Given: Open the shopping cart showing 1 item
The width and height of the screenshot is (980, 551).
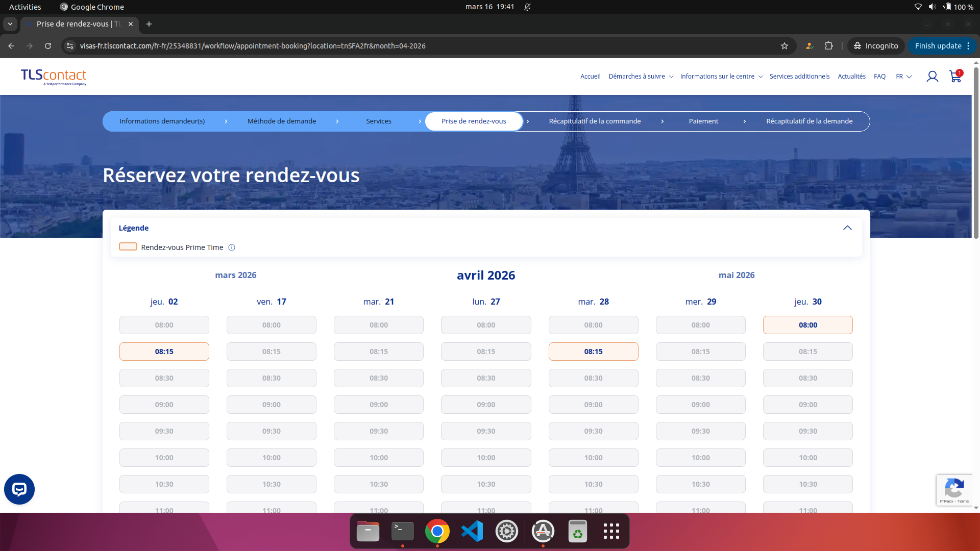Looking at the screenshot, I should (955, 77).
